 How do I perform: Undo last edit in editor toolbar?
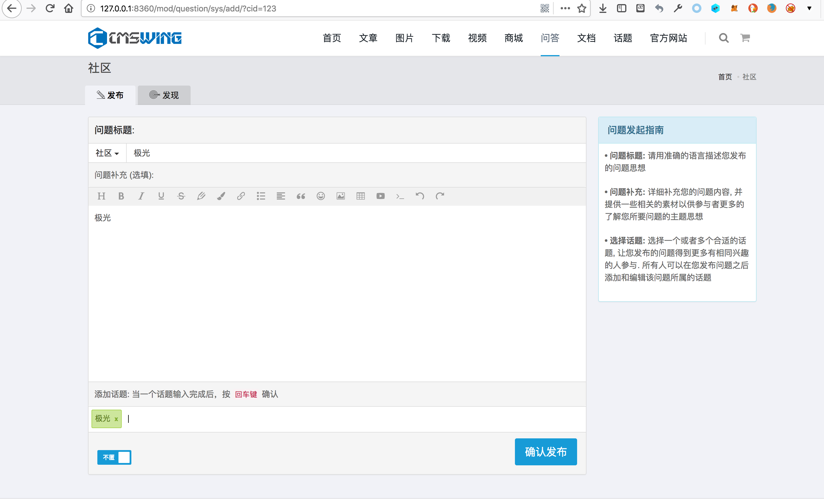[420, 196]
